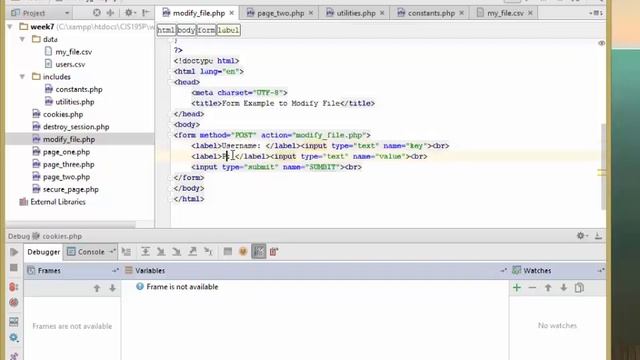Click the Frames panel restore arrow

click(115, 271)
